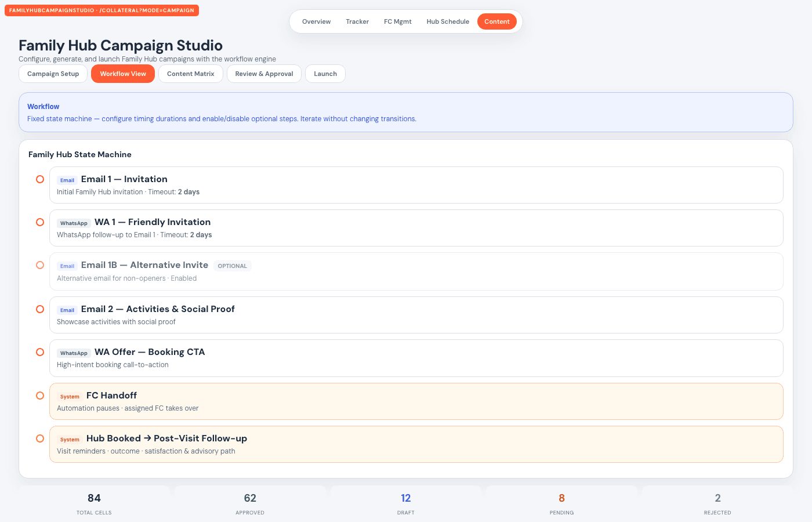Click the 'Family Hub Campaign Studio' title
The image size is (812, 522).
tap(121, 45)
